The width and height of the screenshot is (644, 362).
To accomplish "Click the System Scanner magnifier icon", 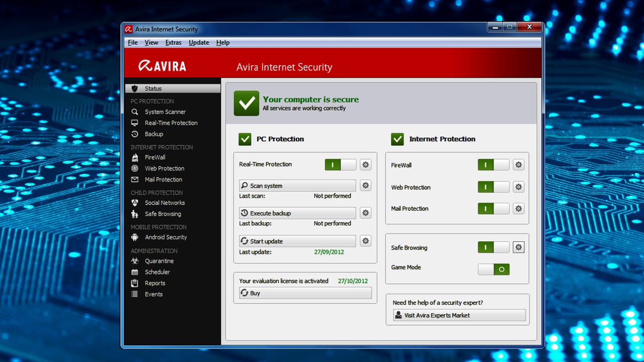I will (x=134, y=112).
